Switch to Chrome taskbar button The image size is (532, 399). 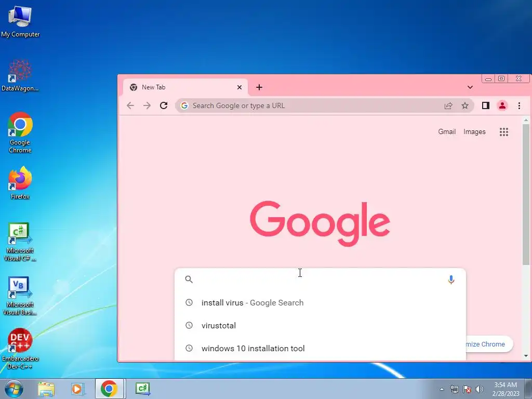coord(109,389)
